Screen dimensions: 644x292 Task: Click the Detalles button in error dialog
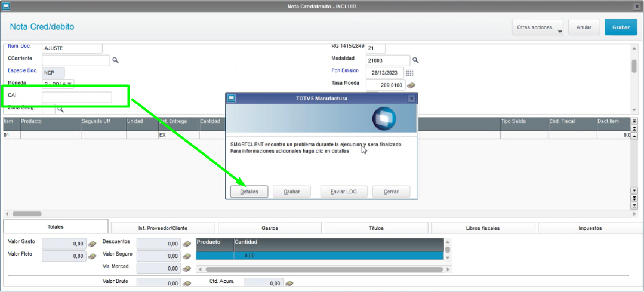(249, 192)
